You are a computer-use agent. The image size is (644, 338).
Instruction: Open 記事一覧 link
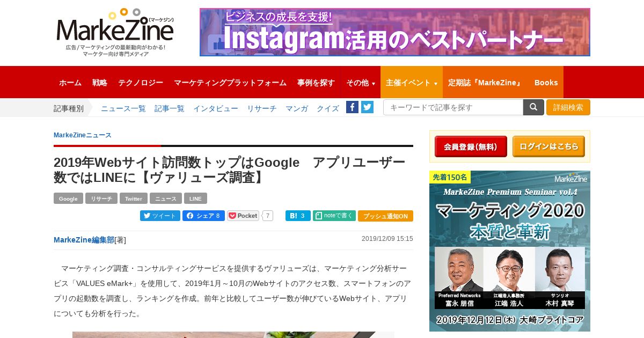point(170,108)
